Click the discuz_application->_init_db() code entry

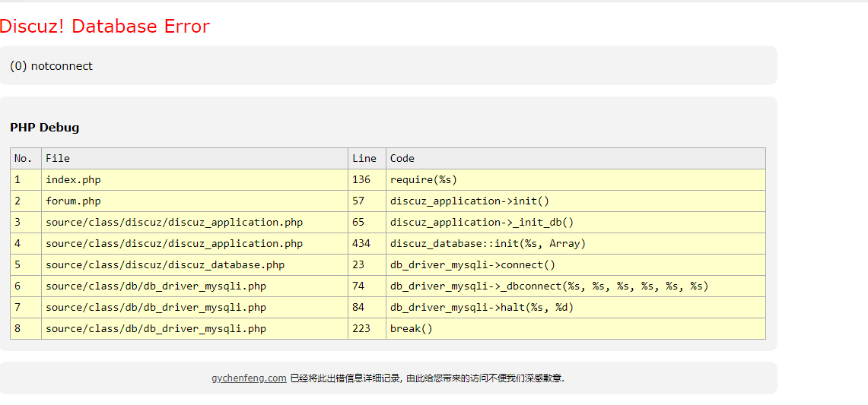pos(482,222)
